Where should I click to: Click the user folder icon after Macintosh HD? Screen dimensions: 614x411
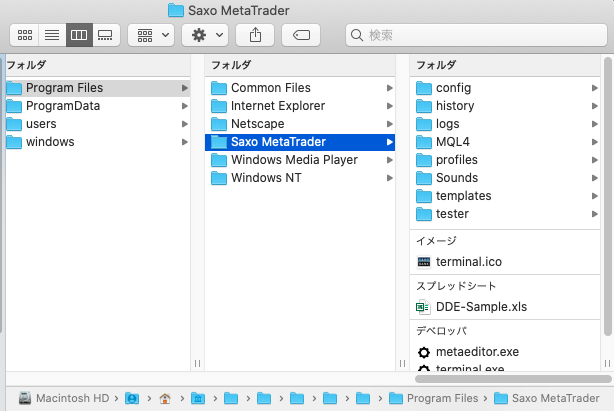[132, 398]
